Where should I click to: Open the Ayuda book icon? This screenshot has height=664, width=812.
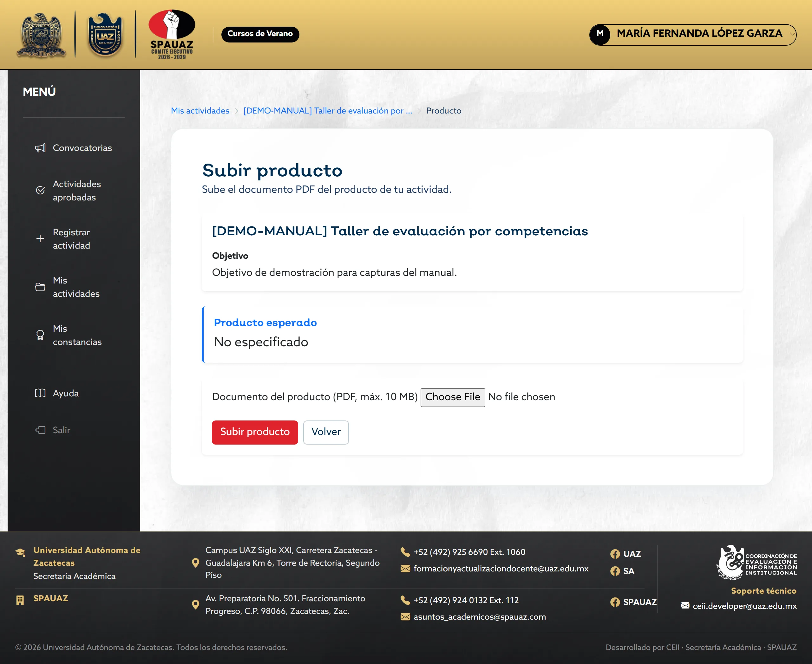(40, 393)
